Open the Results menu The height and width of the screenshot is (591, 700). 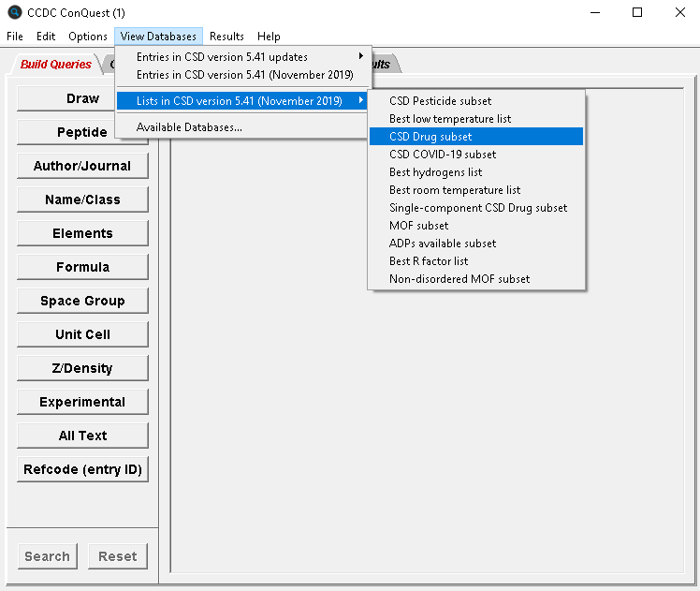point(226,37)
